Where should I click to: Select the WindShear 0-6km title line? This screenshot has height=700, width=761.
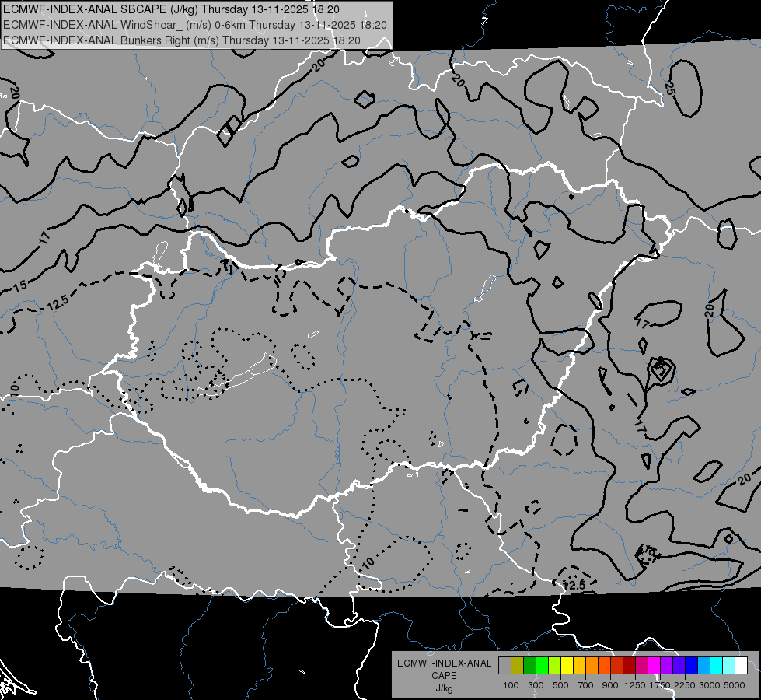click(195, 25)
